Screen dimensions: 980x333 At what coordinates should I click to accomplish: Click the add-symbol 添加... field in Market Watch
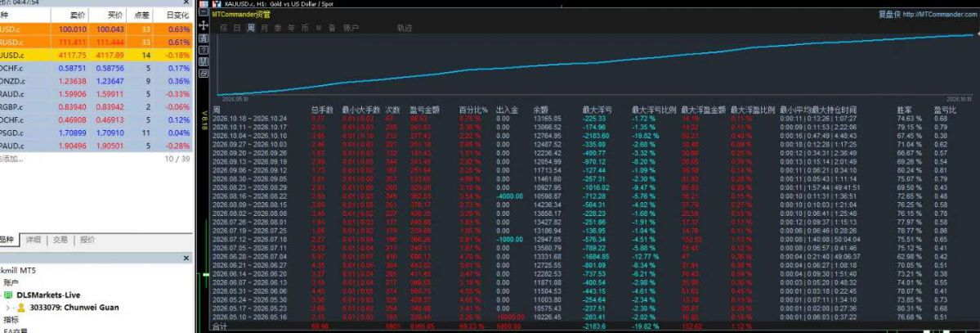(12, 159)
